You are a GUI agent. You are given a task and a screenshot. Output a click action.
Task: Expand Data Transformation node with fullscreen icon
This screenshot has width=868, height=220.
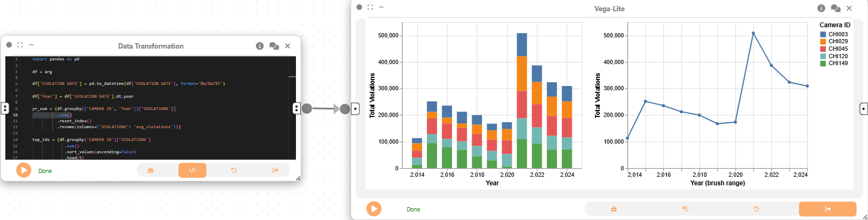[x=20, y=45]
